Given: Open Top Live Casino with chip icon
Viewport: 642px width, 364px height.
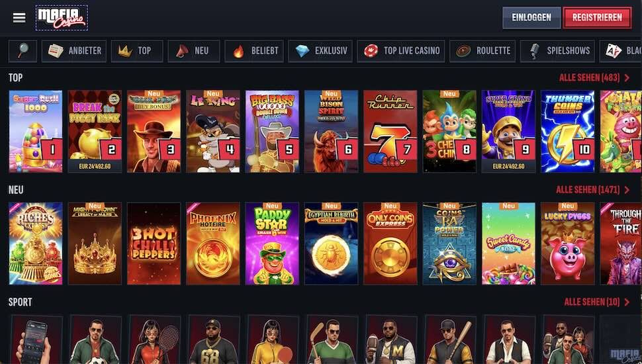Looking at the screenshot, I should pyautogui.click(x=401, y=51).
